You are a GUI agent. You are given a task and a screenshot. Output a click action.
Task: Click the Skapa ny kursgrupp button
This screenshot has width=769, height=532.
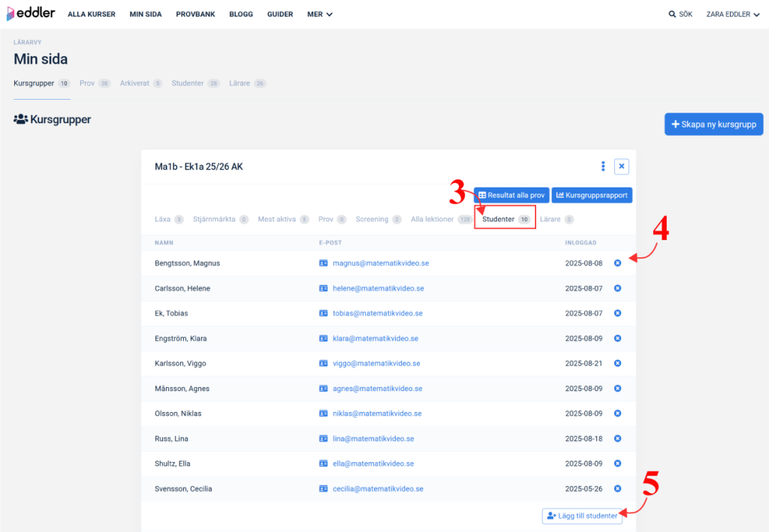point(713,125)
